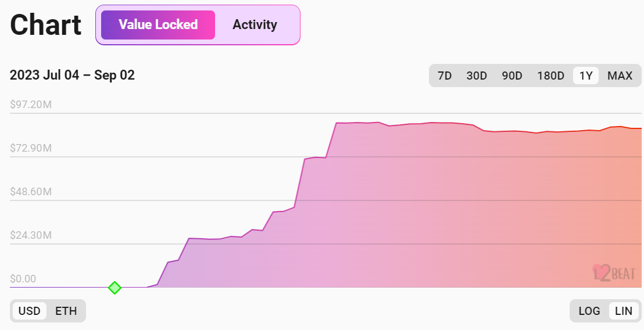Screen dimensions: 644x330
Task: Show the MAX time range
Action: 620,76
